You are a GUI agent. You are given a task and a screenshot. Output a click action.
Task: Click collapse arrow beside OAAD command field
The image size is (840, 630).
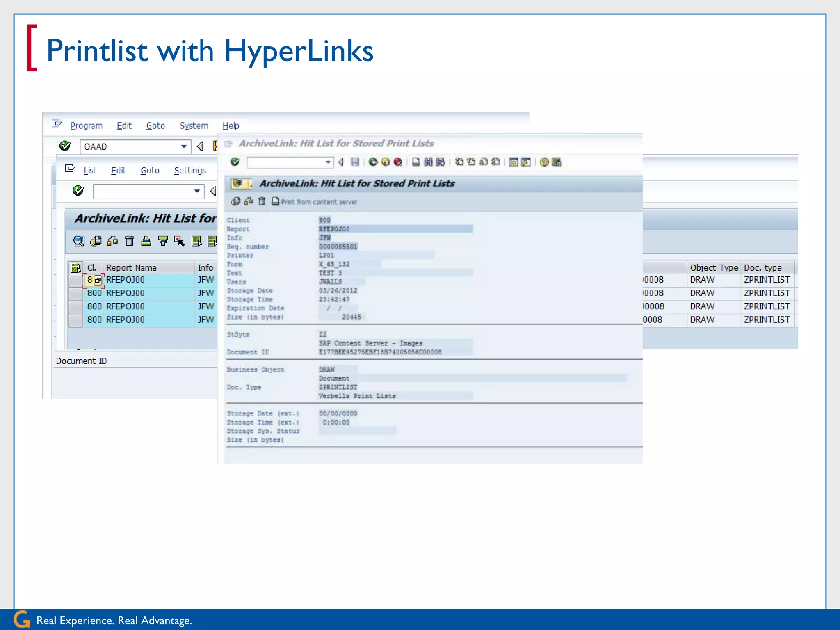(200, 146)
